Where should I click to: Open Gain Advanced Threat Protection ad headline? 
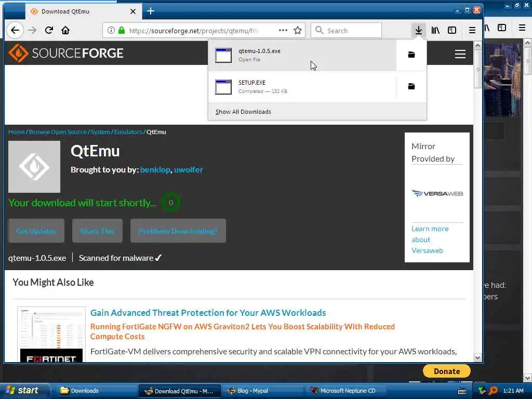[208, 312]
